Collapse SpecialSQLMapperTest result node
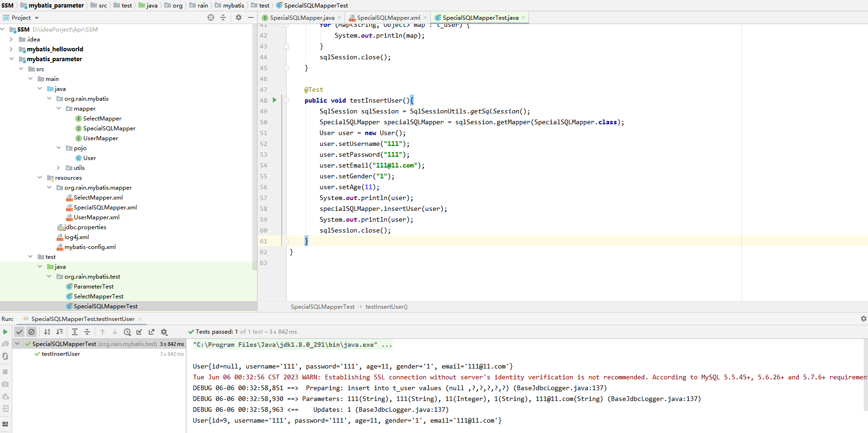The height and width of the screenshot is (433, 868). 17,344
